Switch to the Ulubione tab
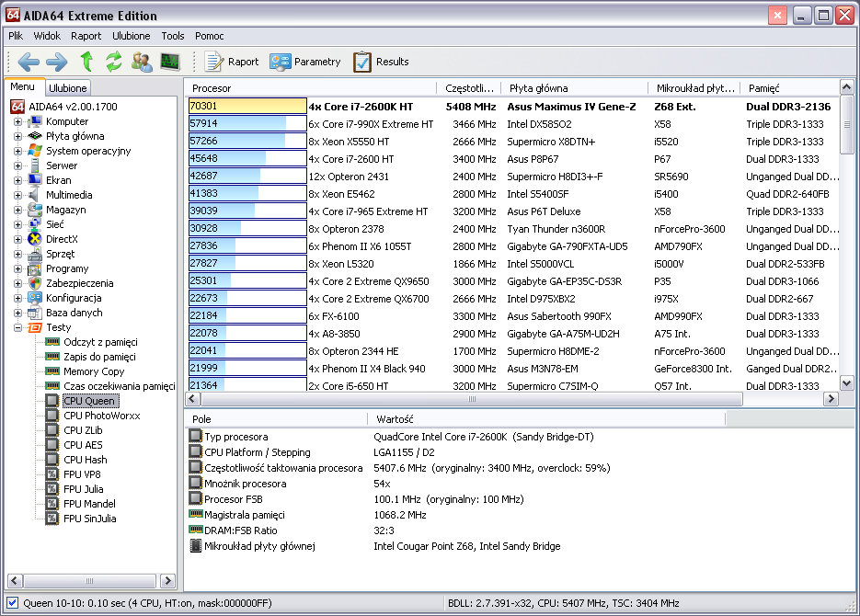The width and height of the screenshot is (860, 616). coord(67,87)
